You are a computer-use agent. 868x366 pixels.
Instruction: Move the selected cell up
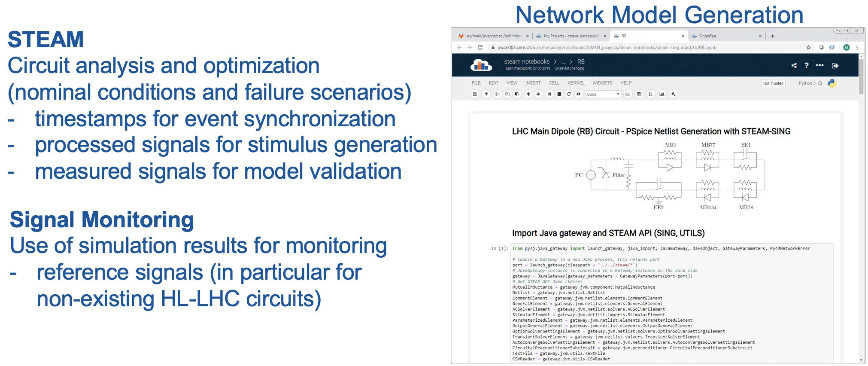528,94
